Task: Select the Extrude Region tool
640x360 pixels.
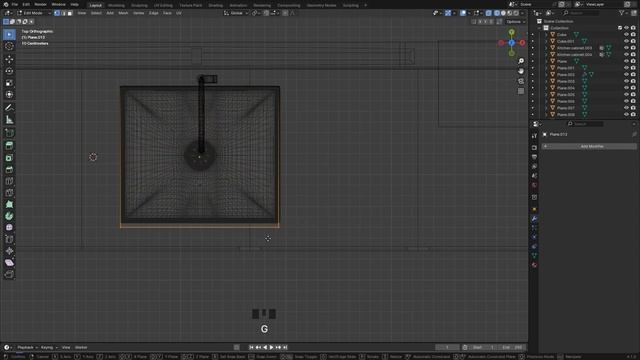Action: click(9, 146)
